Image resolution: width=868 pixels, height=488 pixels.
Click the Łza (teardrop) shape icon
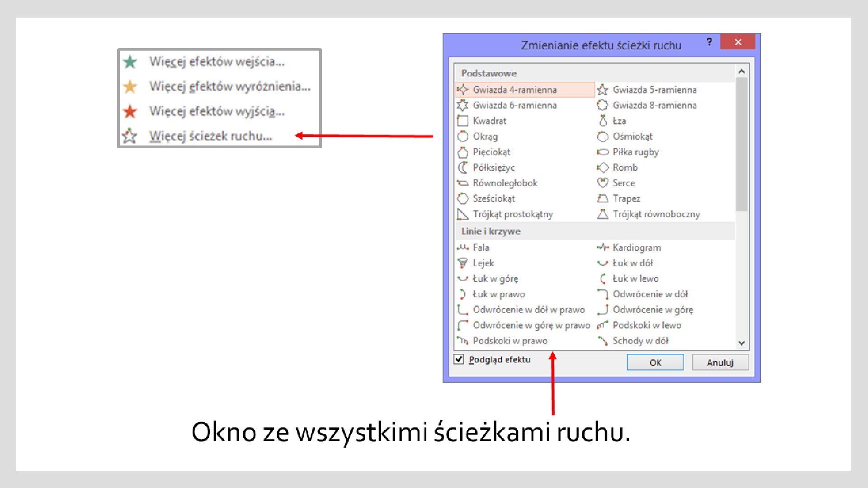pos(603,121)
